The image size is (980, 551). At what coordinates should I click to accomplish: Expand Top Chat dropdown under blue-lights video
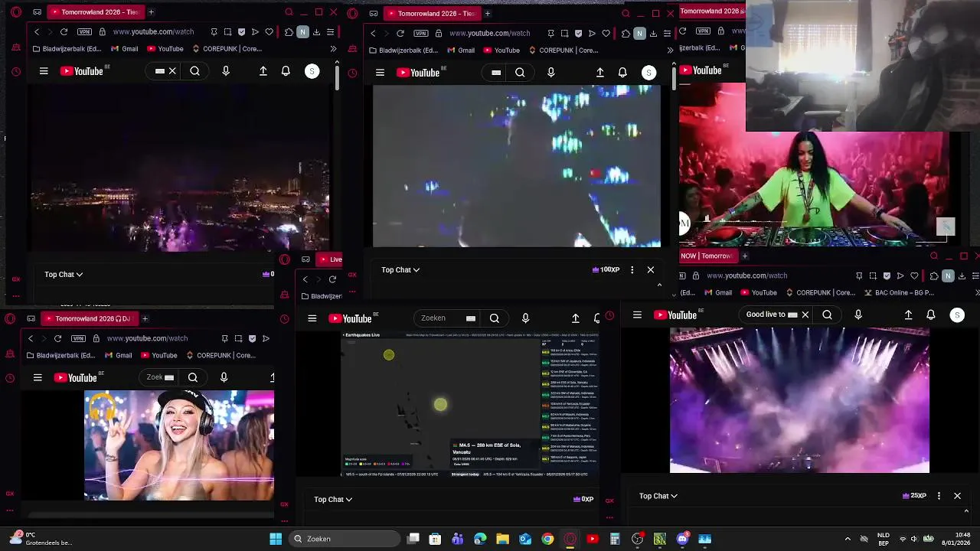[x=400, y=269]
